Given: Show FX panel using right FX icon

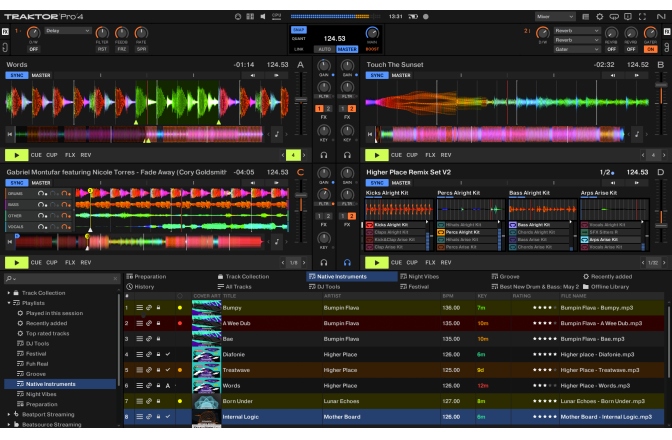Looking at the screenshot, I should tap(667, 31).
